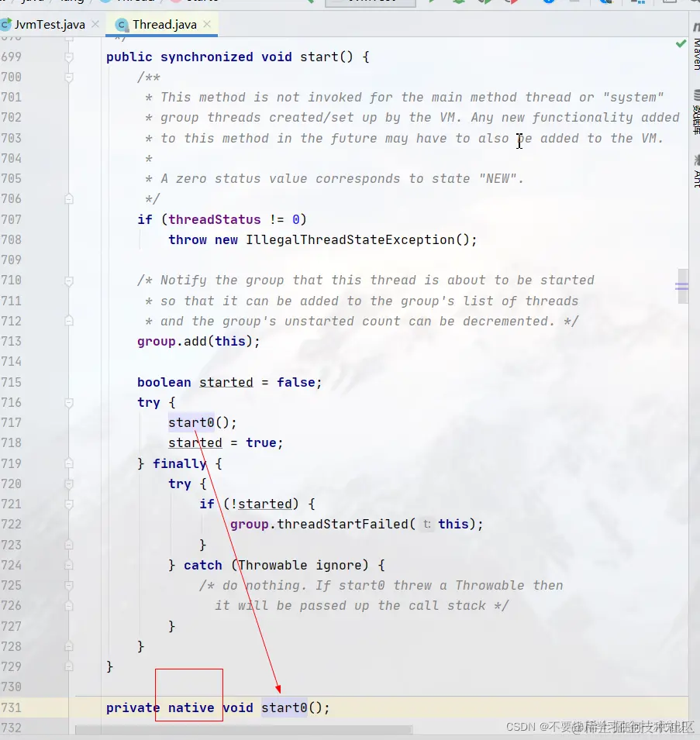Viewport: 700px width, 740px height.
Task: Collapse the try block at line 716
Action: pyautogui.click(x=69, y=403)
